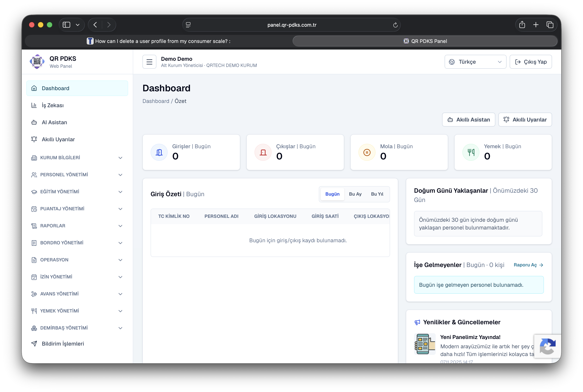The image size is (583, 392).
Task: Show the tab overview in Safari
Action: [550, 25]
